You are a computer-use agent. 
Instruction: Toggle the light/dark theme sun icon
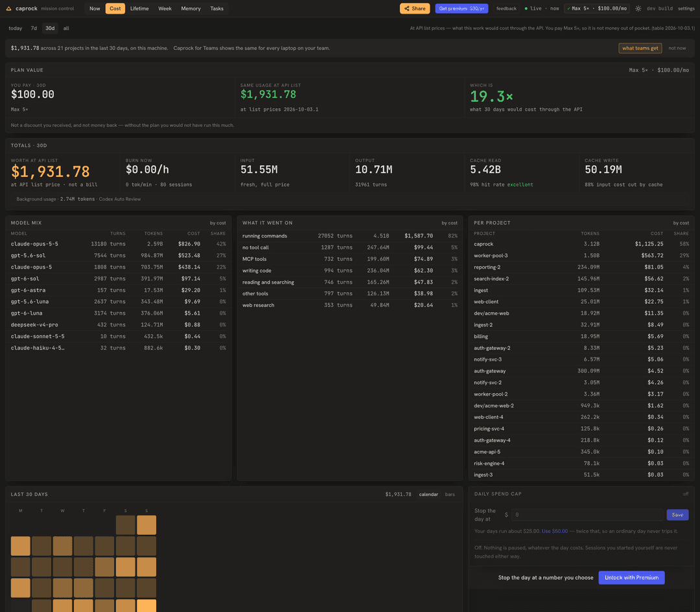(x=638, y=8)
